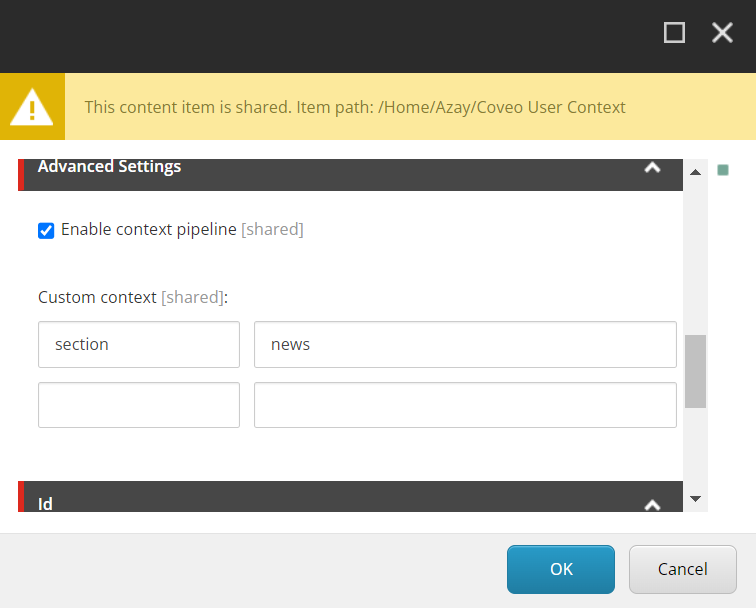Click the empty second-row value field
Image resolution: width=756 pixels, height=608 pixels.
(465, 405)
